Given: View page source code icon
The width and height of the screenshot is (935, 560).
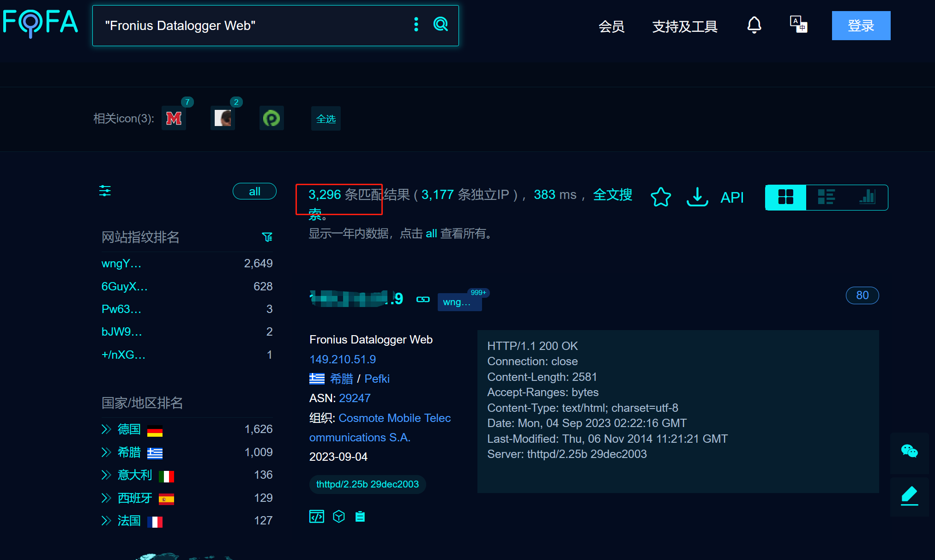Looking at the screenshot, I should pyautogui.click(x=317, y=517).
